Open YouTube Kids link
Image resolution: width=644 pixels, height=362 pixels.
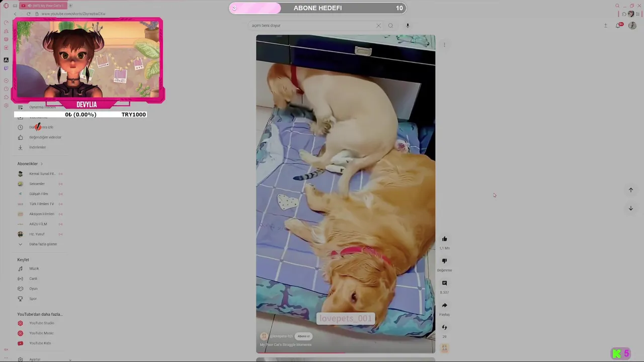35,343
